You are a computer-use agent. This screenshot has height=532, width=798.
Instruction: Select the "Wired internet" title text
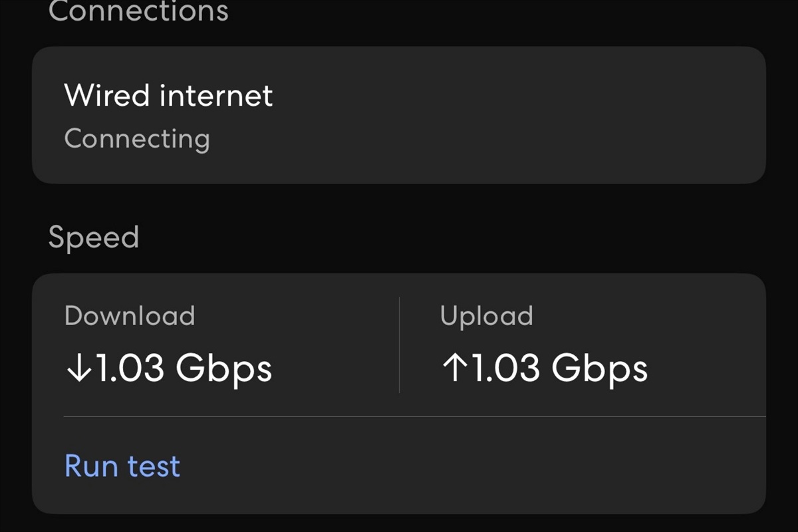click(168, 96)
